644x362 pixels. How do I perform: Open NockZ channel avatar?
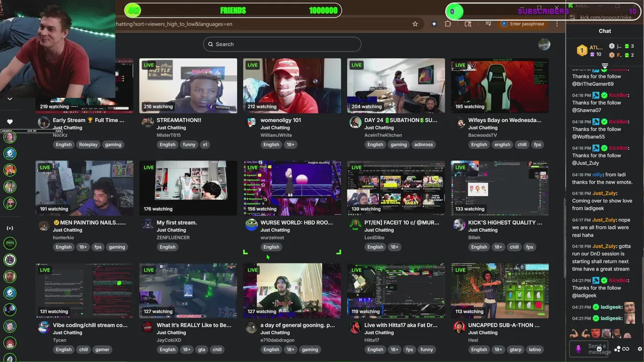(x=44, y=123)
